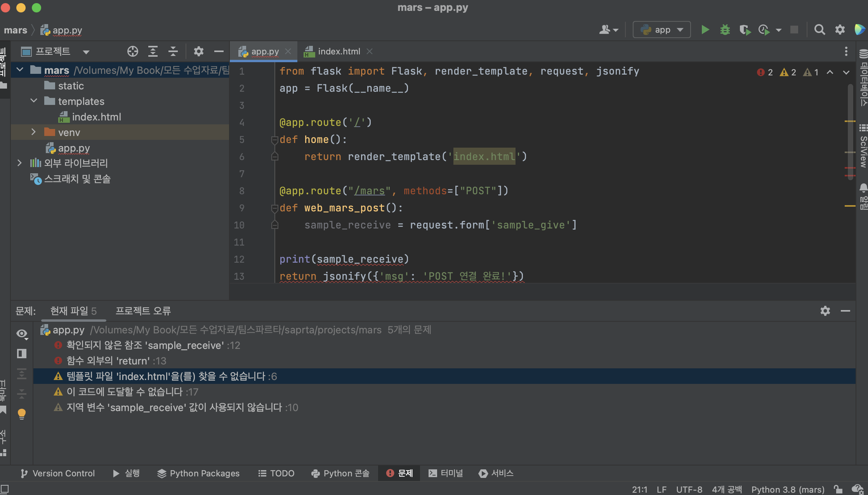Start debugging with the bug icon
The image size is (868, 495).
[x=725, y=30]
